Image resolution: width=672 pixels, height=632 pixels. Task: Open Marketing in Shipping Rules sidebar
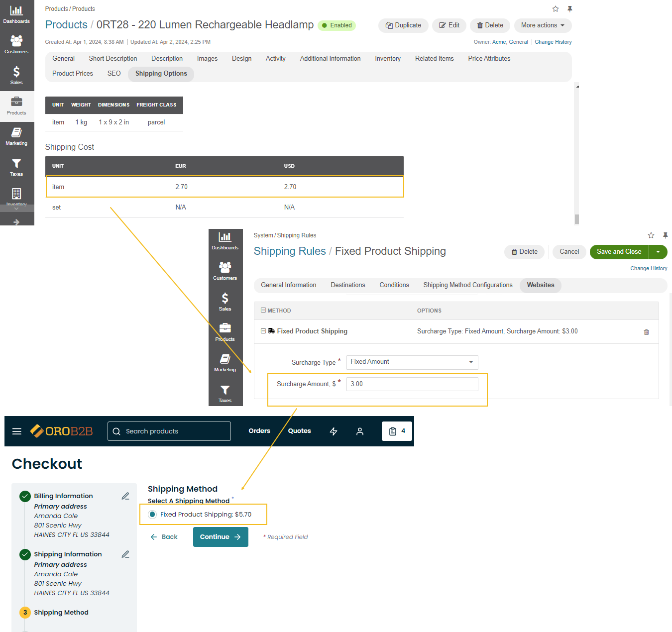225,363
